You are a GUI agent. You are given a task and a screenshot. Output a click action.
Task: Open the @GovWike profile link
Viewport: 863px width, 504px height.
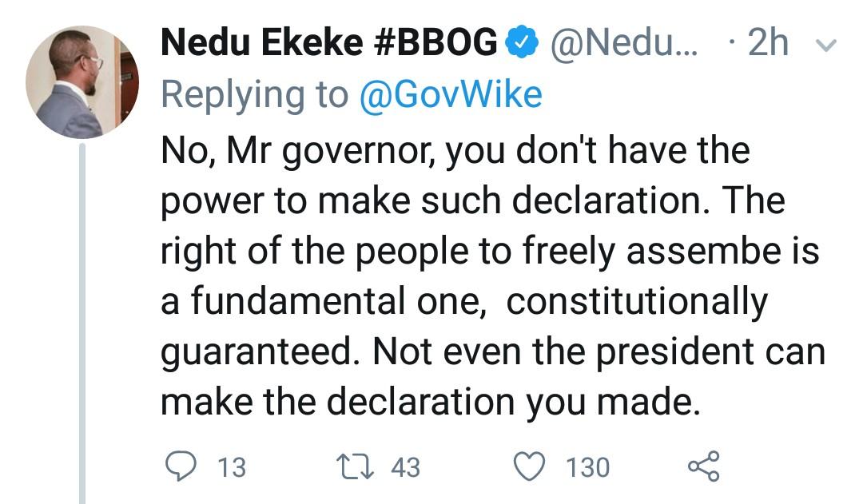451,95
